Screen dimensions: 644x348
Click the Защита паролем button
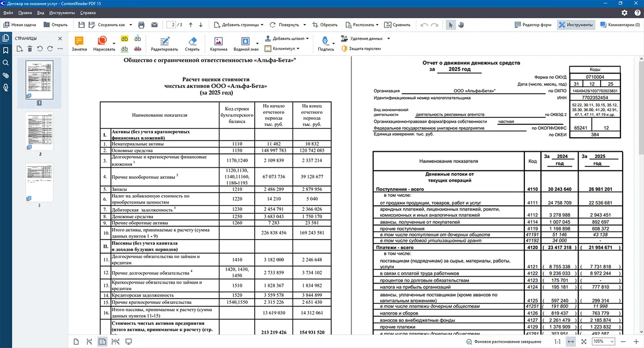[361, 48]
